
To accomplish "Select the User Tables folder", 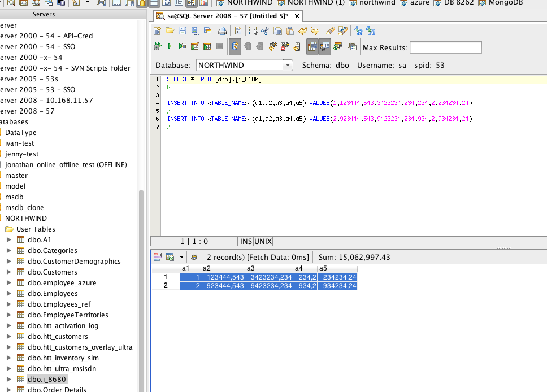I will pyautogui.click(x=31, y=229).
